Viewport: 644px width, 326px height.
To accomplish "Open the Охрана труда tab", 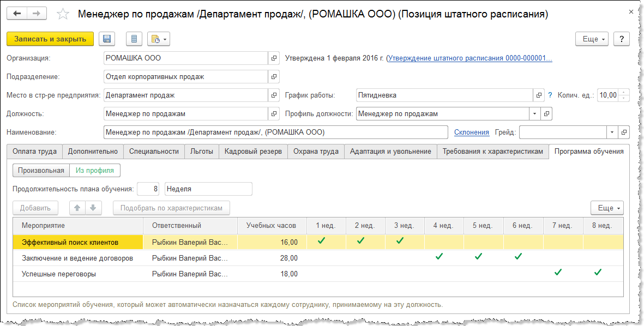I will click(x=316, y=152).
